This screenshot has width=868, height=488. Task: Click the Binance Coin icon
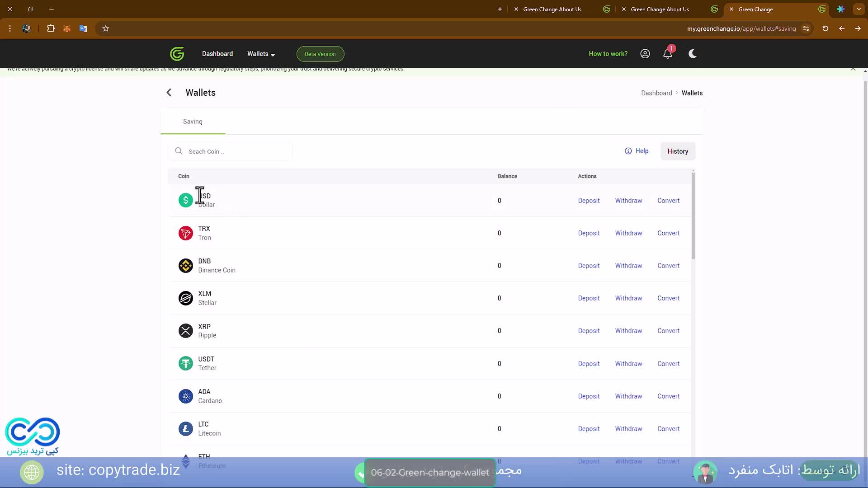(x=185, y=266)
